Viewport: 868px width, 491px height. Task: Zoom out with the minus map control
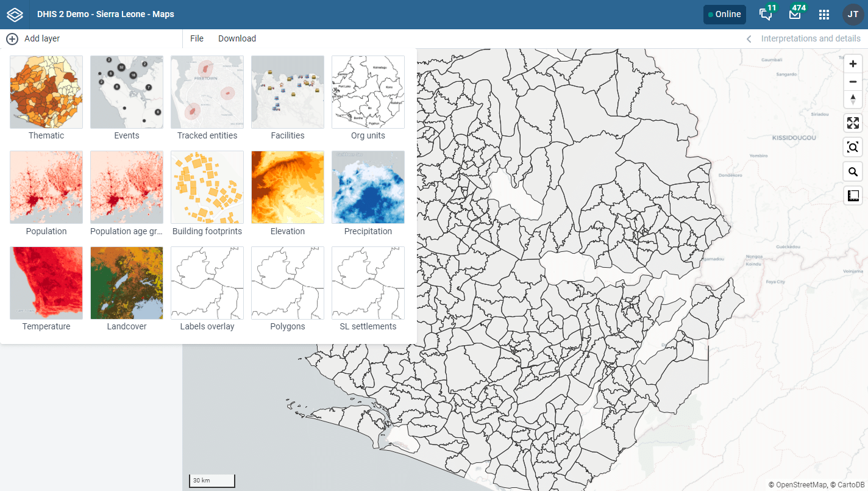(853, 82)
